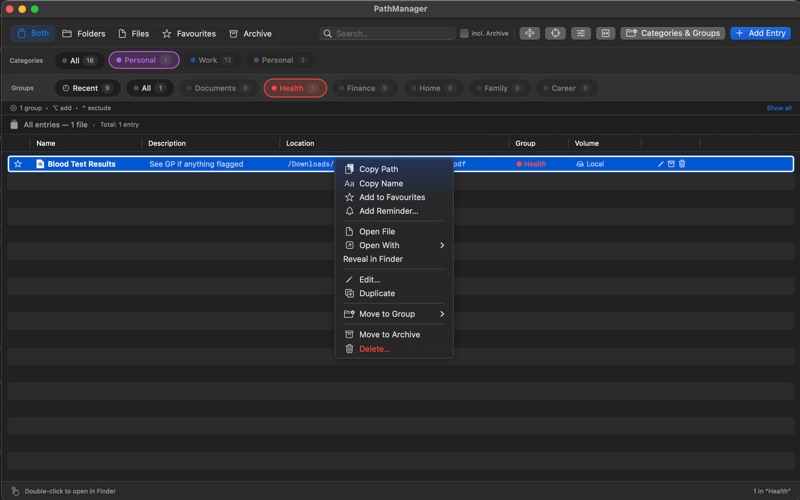800x500 pixels.
Task: Click the Local volume drive icon
Action: pos(580,164)
